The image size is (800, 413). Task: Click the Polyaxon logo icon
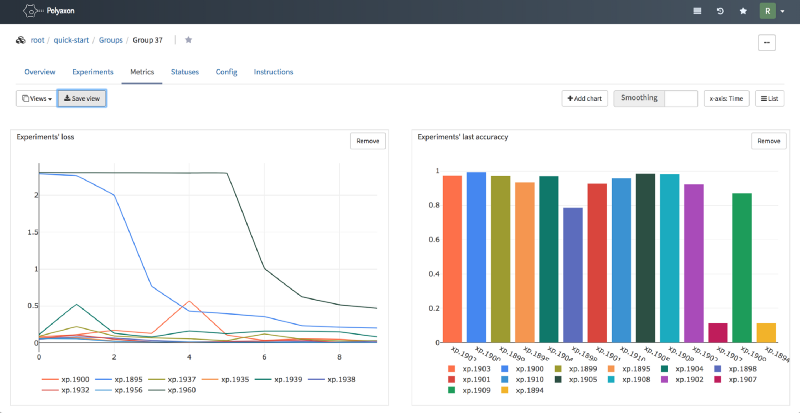[x=32, y=10]
